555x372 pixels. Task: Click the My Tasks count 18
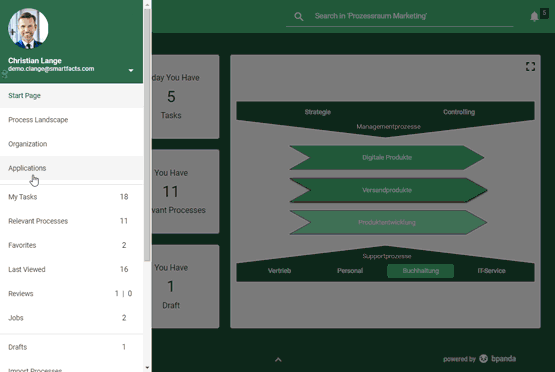[x=124, y=197]
